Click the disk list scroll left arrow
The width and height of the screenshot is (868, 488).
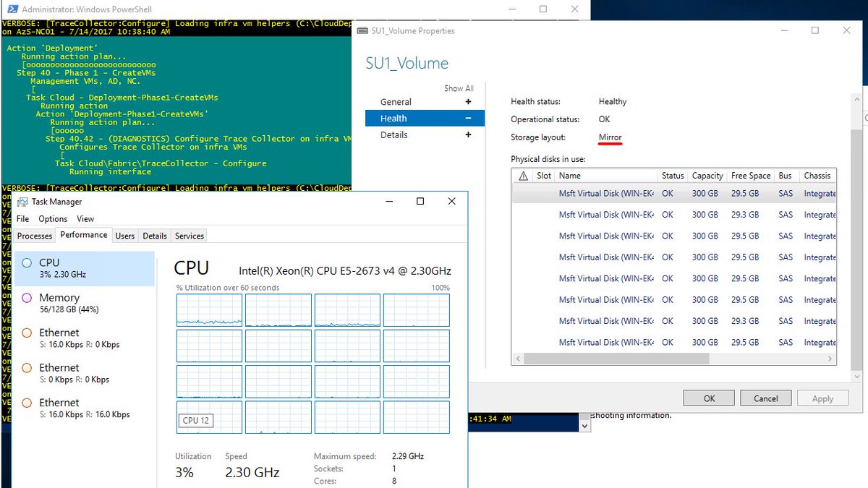(x=517, y=359)
